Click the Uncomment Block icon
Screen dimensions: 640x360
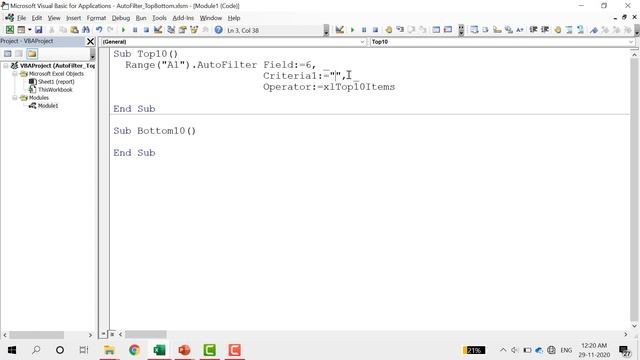(x=580, y=30)
